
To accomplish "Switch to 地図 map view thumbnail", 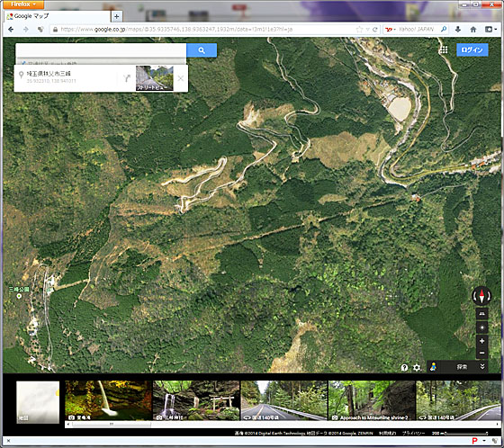I will coord(38,402).
